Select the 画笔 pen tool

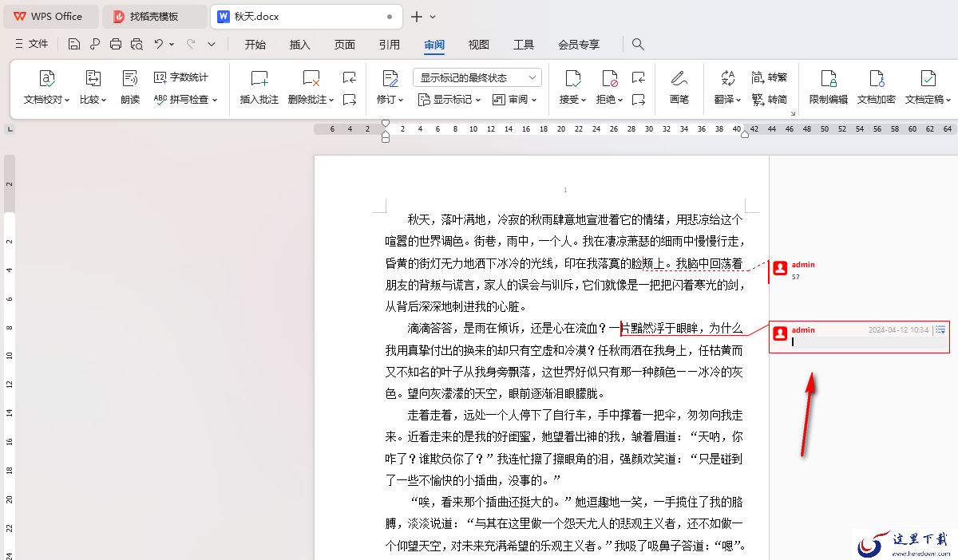point(679,87)
